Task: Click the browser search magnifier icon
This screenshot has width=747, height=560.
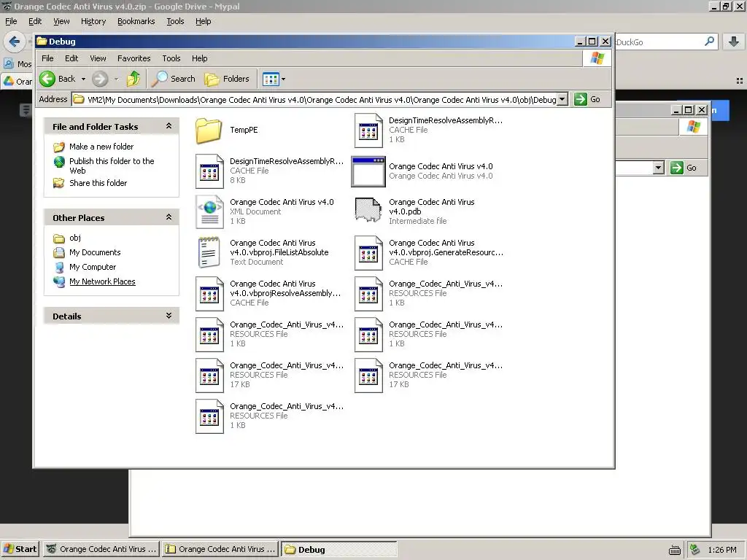Action: point(709,42)
